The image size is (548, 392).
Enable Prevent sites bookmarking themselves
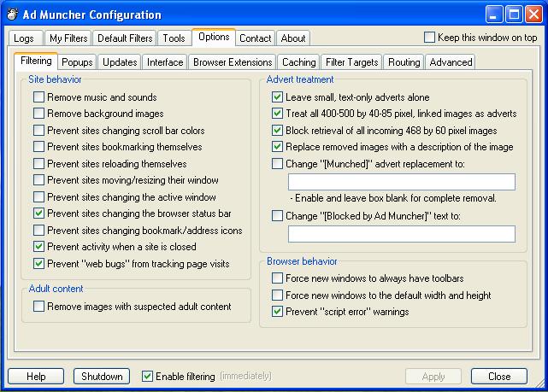click(x=38, y=147)
